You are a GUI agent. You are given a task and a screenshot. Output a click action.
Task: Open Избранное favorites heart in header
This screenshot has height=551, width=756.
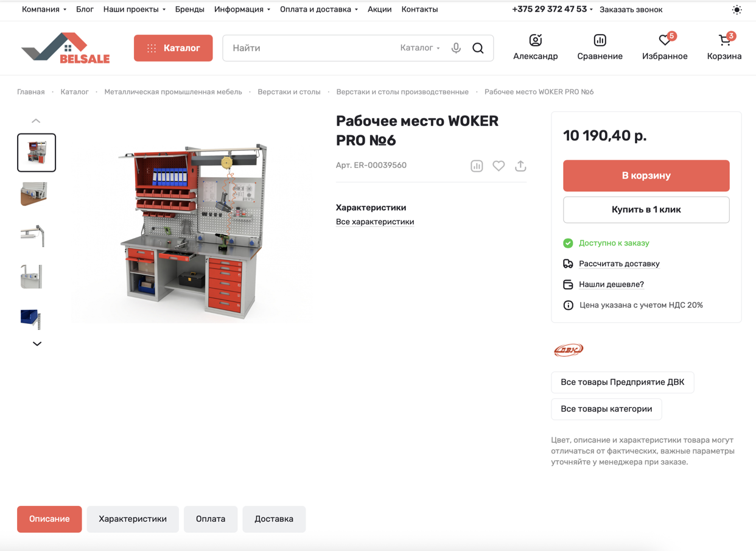click(665, 40)
